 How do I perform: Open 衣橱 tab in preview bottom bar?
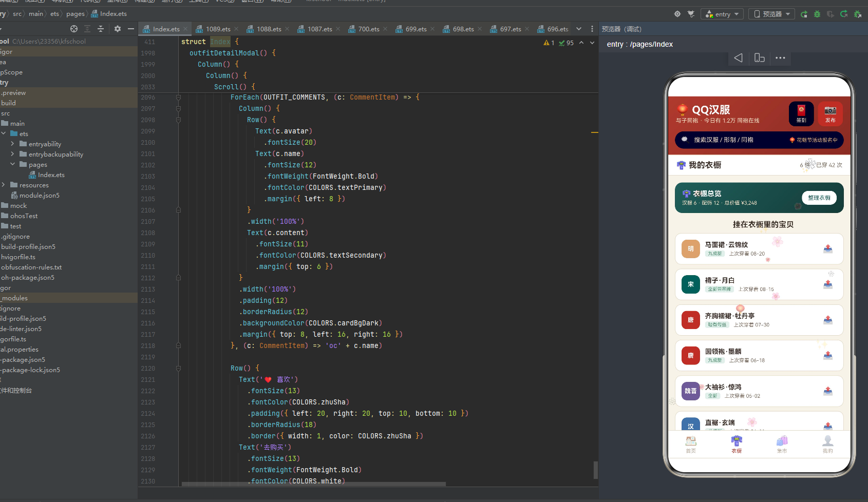click(x=737, y=445)
